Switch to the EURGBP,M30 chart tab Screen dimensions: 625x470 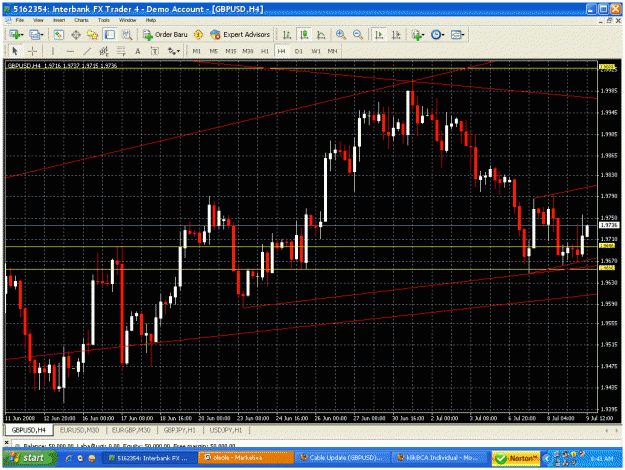point(131,430)
